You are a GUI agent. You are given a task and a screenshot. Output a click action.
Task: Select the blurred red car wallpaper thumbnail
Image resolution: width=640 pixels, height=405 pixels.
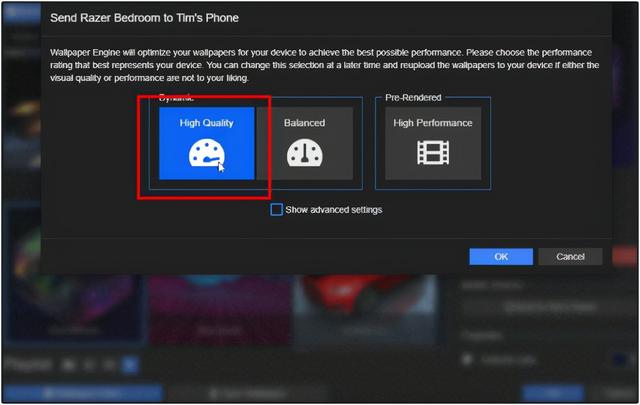click(365, 310)
